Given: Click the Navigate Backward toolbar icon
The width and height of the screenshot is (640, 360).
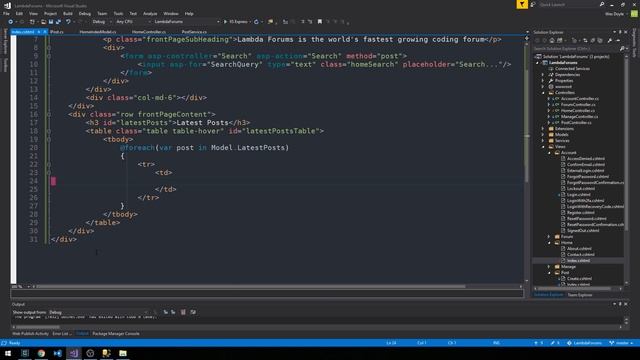Looking at the screenshot, I should (11, 22).
